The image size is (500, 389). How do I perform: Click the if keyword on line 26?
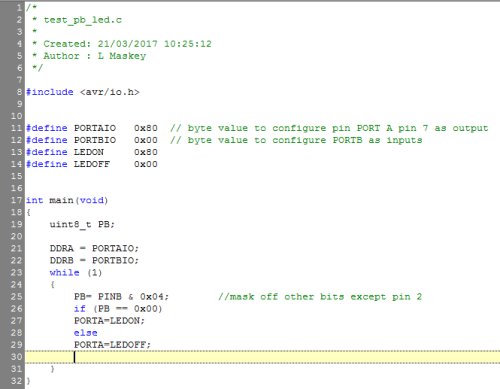pos(80,309)
